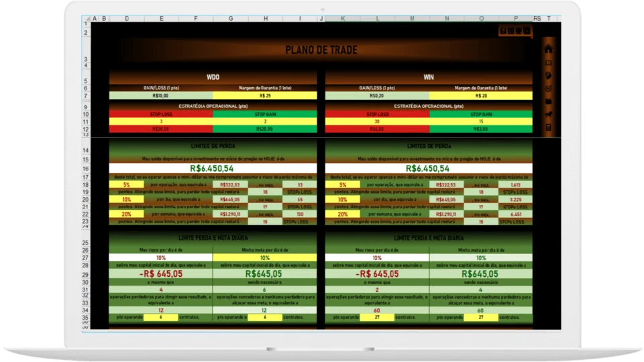
Task: Click the open book icon in the sidebar
Action: pos(548,63)
